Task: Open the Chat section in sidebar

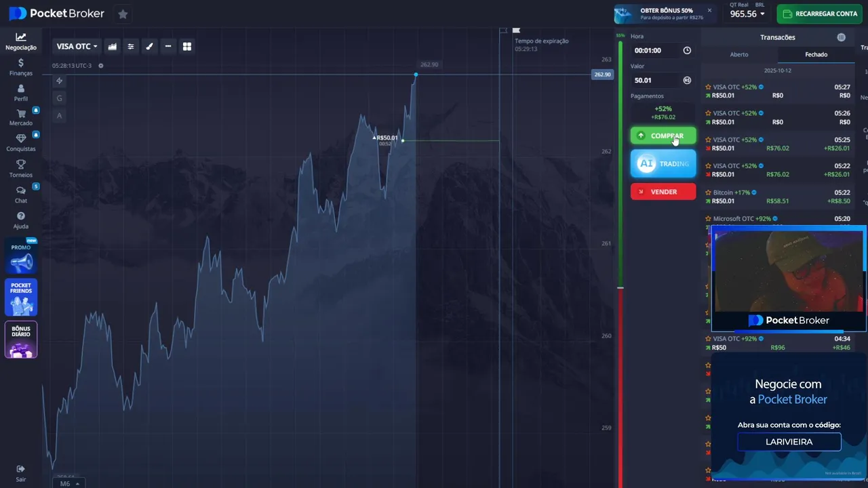Action: tap(21, 195)
